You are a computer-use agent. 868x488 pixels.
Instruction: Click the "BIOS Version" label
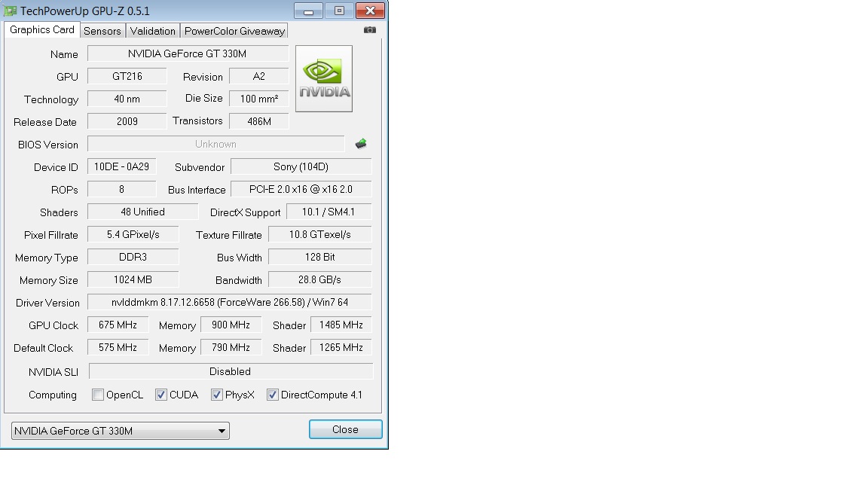click(48, 145)
